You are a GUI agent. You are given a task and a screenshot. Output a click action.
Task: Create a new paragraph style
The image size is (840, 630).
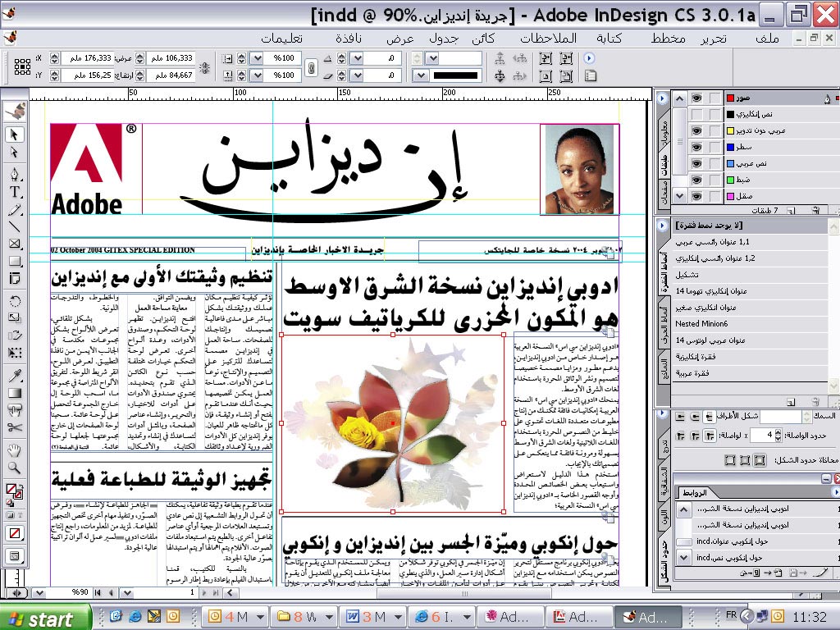tap(792, 402)
